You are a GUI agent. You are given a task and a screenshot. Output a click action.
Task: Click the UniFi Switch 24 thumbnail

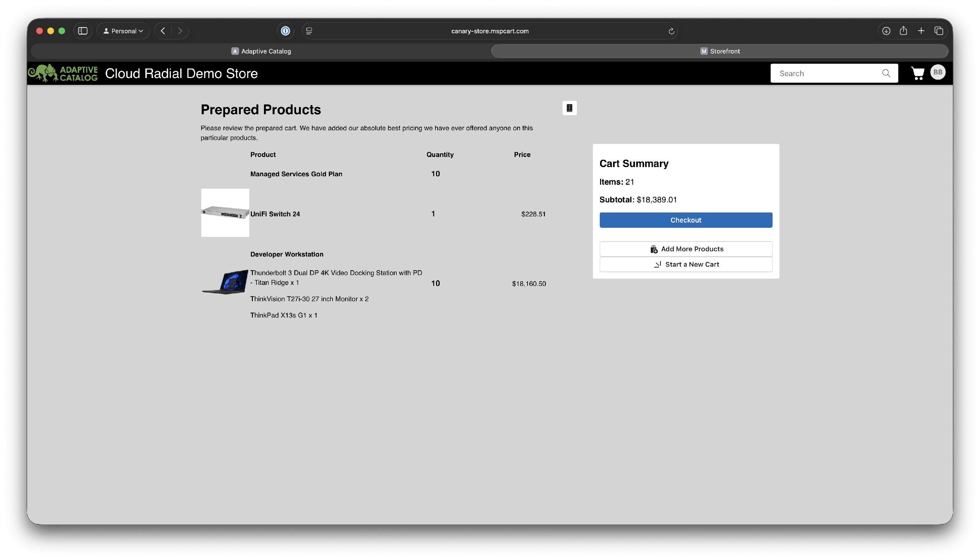(x=225, y=213)
